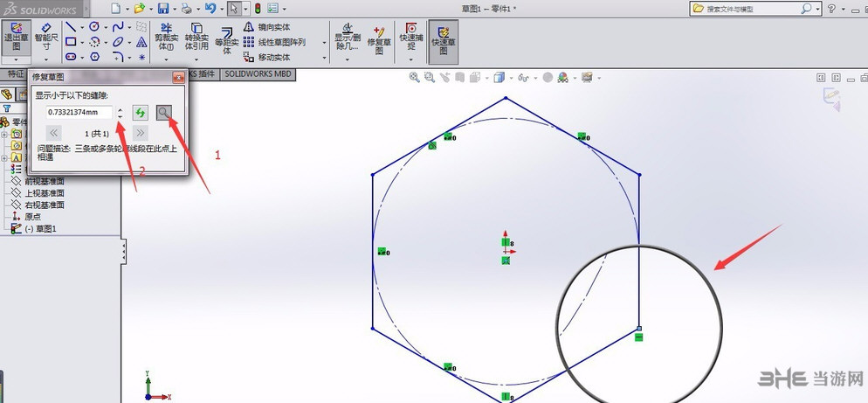Switch to FeatureManager design tree tab
The image size is (868, 403).
pos(7,94)
